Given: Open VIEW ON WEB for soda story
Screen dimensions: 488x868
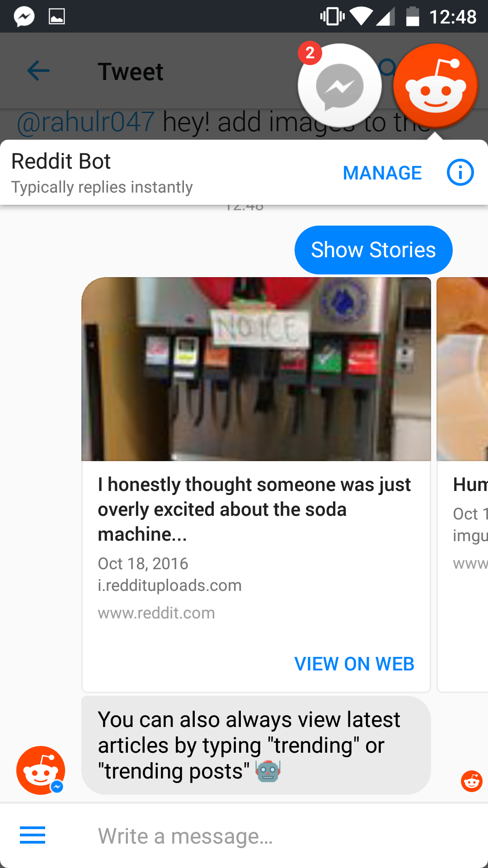Looking at the screenshot, I should click(x=354, y=664).
